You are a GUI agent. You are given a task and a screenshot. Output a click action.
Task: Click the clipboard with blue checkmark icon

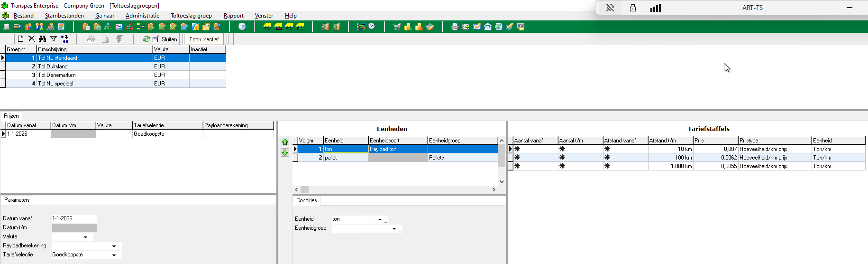click(x=184, y=27)
